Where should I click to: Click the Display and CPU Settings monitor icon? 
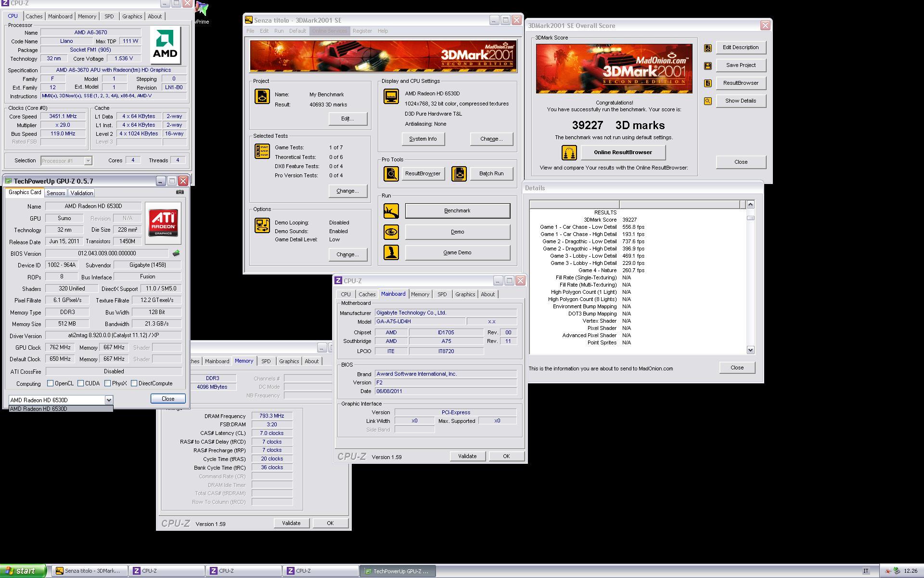[x=391, y=96]
